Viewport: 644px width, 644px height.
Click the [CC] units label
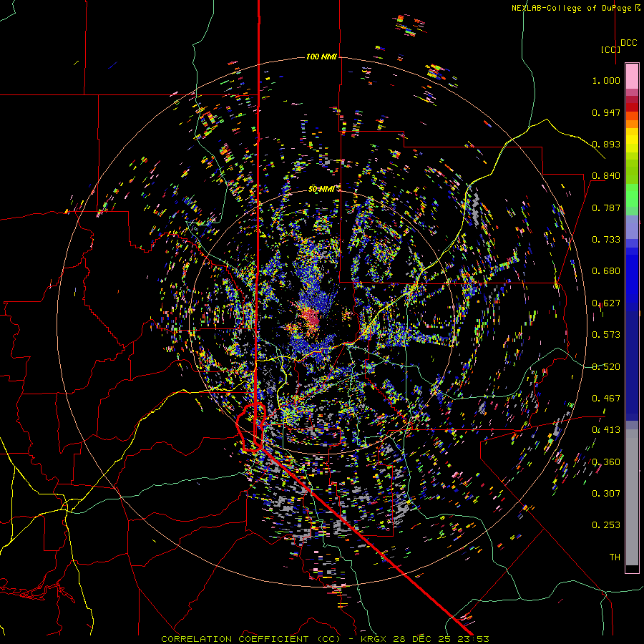610,49
